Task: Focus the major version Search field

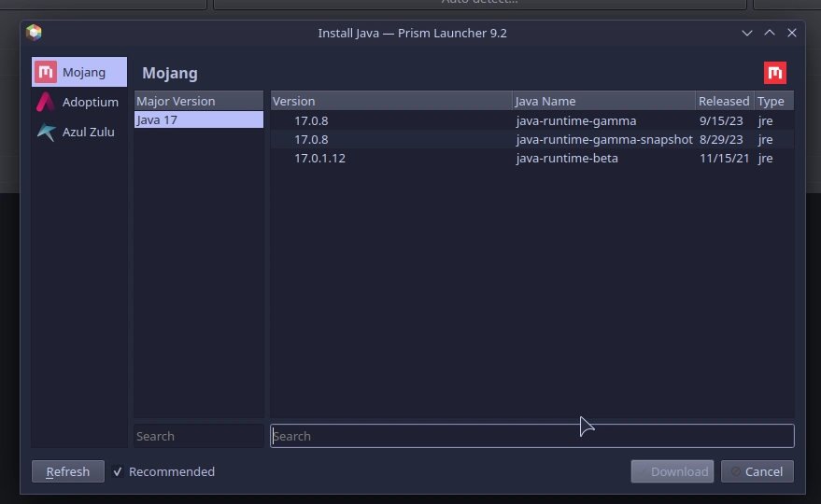Action: [x=198, y=436]
